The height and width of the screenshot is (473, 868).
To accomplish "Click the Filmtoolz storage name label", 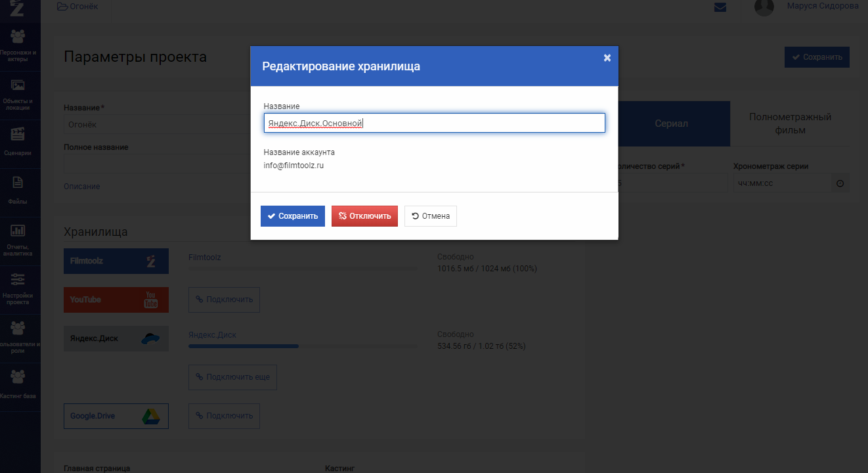I will click(205, 258).
